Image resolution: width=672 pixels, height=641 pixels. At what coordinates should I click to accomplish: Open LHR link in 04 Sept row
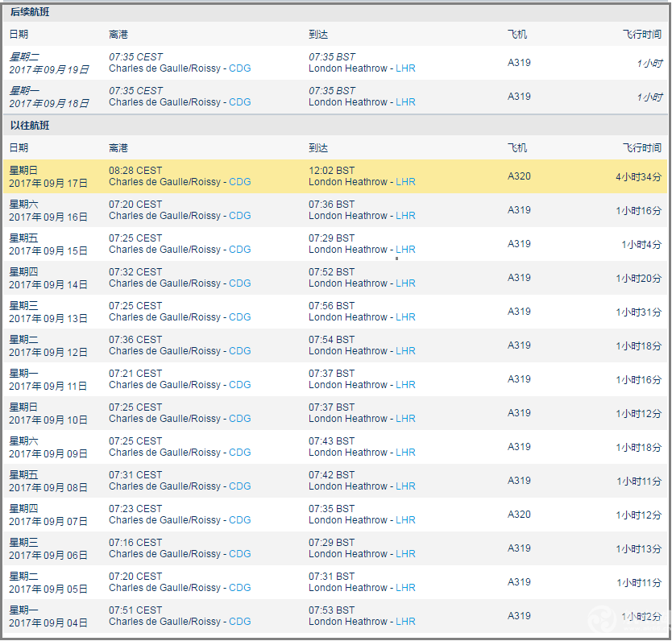(x=405, y=622)
